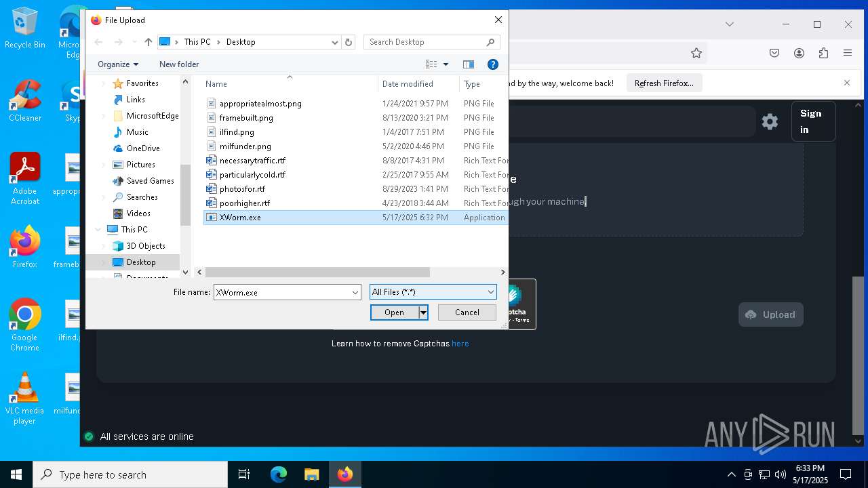868x488 pixels.
Task: Sort by Date modified column
Action: click(418, 84)
